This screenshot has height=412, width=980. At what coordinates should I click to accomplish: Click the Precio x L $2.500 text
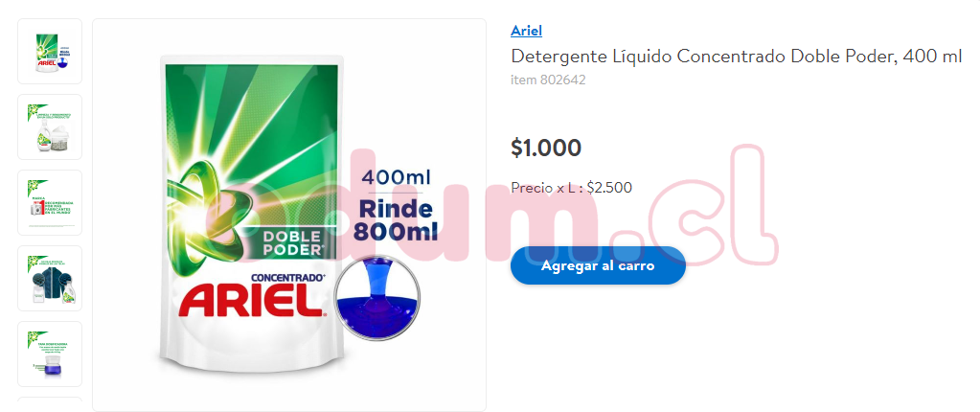tap(571, 188)
